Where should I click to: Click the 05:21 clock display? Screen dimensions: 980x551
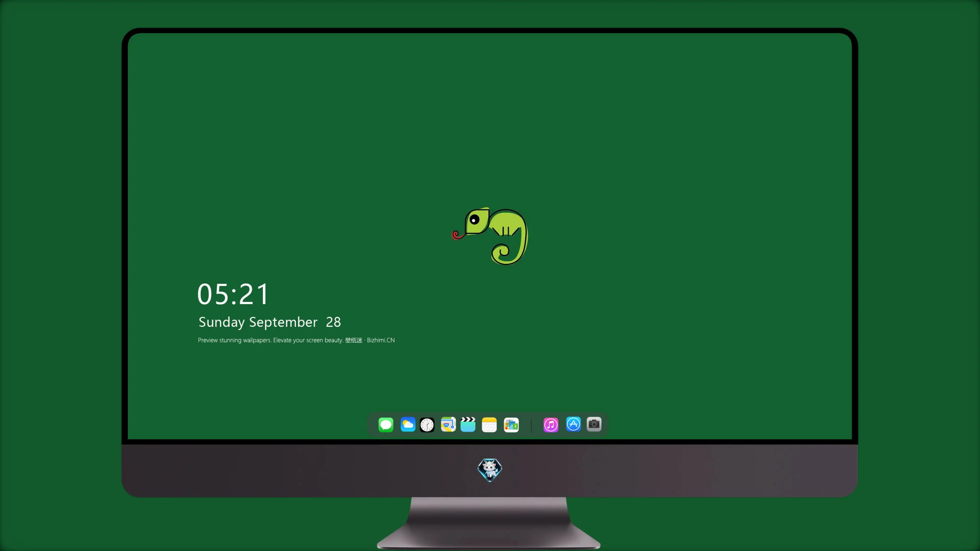tap(233, 294)
